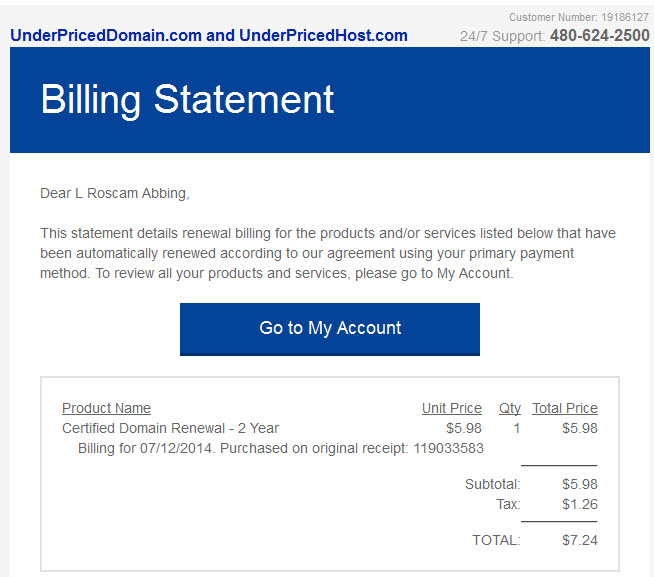Screen dimensions: 654x577
Task: Click the Subtotal amount $5.98
Action: point(580,484)
